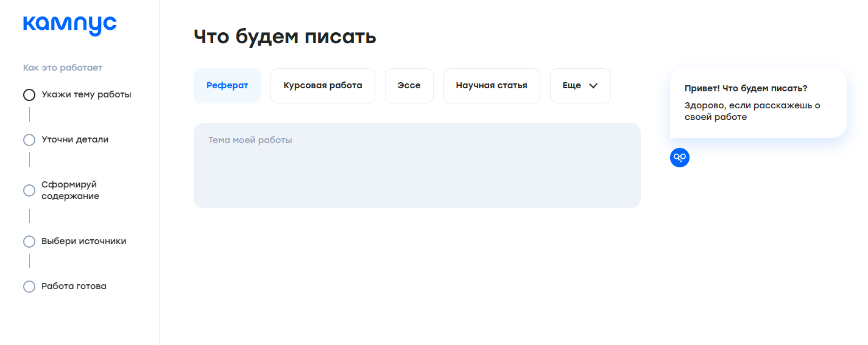Image resolution: width=868 pixels, height=345 pixels.
Task: Select the Реферат work type
Action: coord(227,86)
